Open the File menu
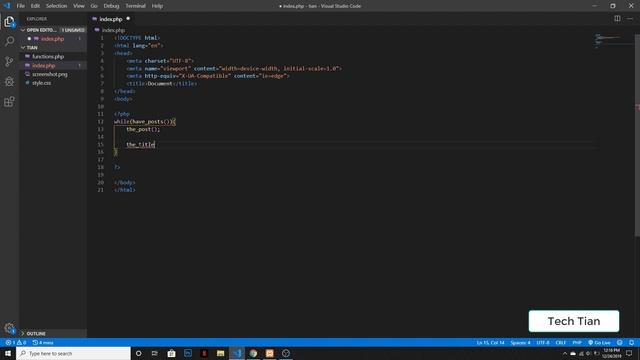This screenshot has height=360, width=640. (20, 6)
